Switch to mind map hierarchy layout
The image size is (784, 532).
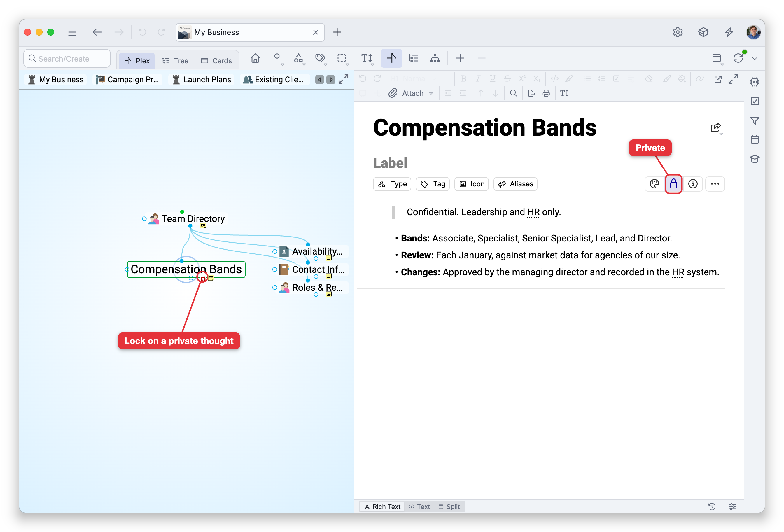coord(435,58)
